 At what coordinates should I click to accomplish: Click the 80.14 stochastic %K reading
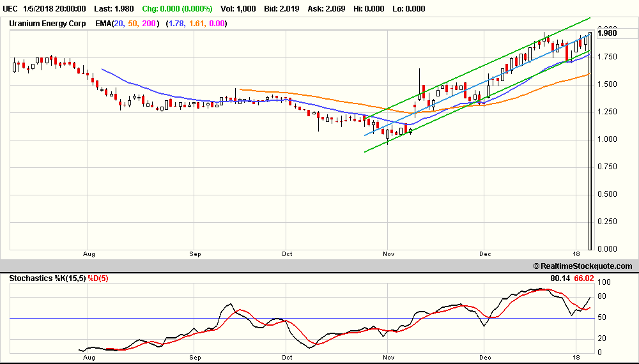tap(560, 278)
